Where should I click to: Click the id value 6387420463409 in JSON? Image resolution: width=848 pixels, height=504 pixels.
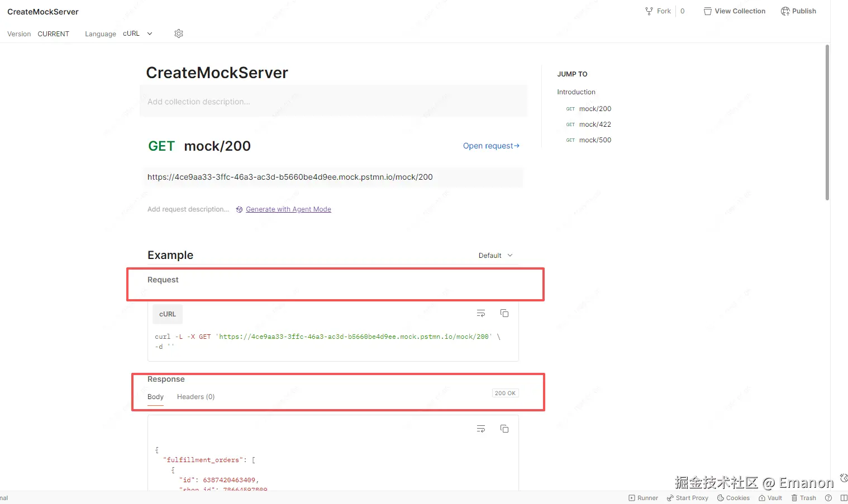(229, 480)
